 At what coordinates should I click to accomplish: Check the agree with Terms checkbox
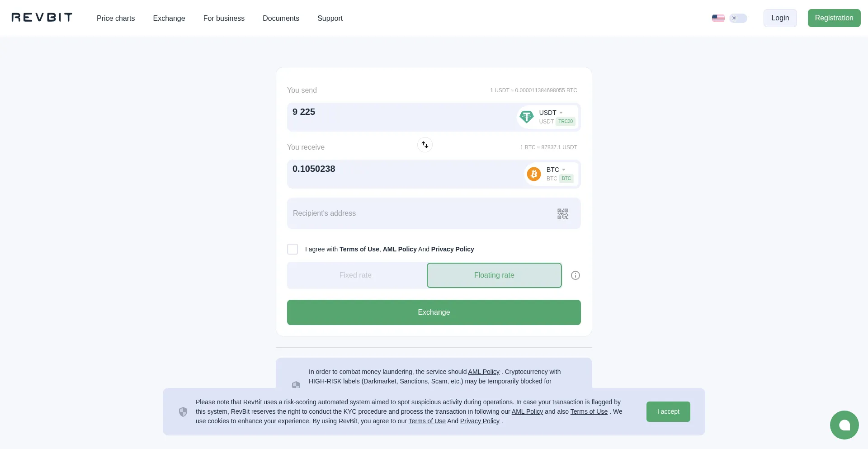click(292, 249)
